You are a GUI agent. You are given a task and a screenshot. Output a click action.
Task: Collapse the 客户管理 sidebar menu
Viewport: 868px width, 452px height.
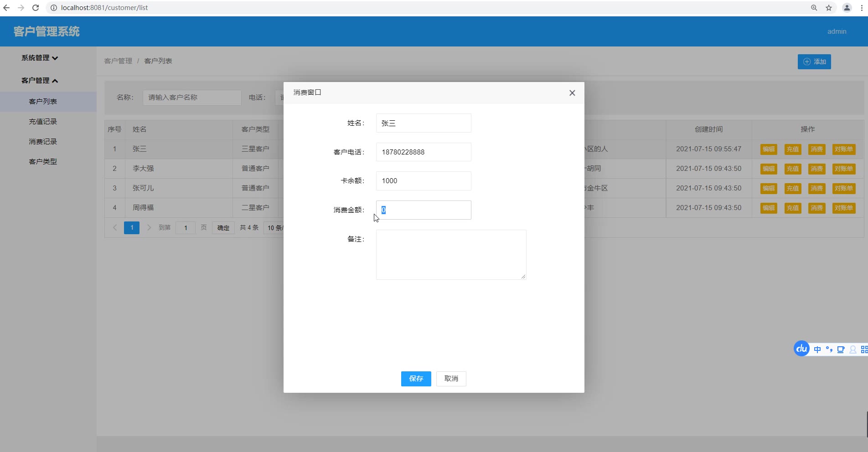[x=40, y=81]
